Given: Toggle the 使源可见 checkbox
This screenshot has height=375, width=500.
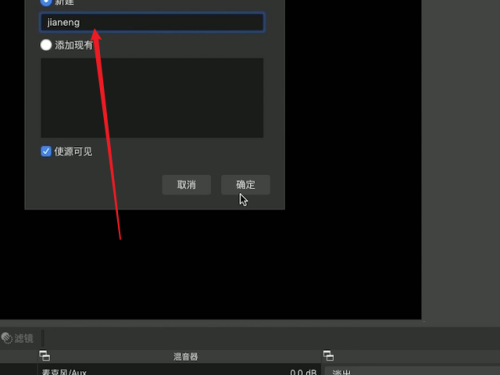Looking at the screenshot, I should (x=46, y=151).
